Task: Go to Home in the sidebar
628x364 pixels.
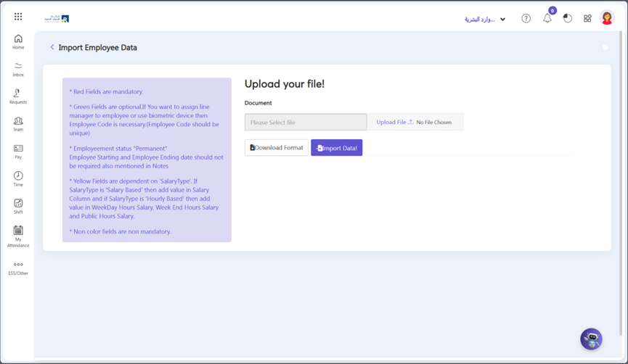Action: (18, 42)
